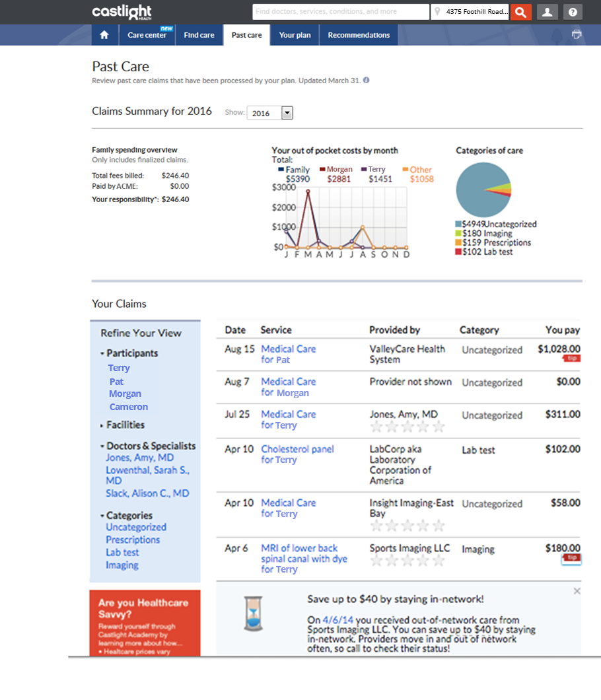
Task: Click the help question mark icon
Action: point(573,12)
